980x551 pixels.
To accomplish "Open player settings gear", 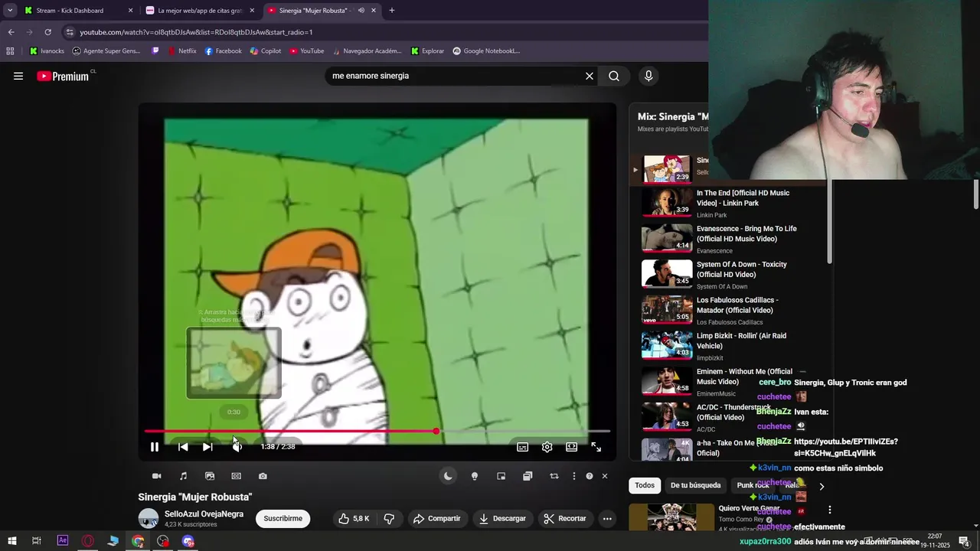I will point(547,447).
